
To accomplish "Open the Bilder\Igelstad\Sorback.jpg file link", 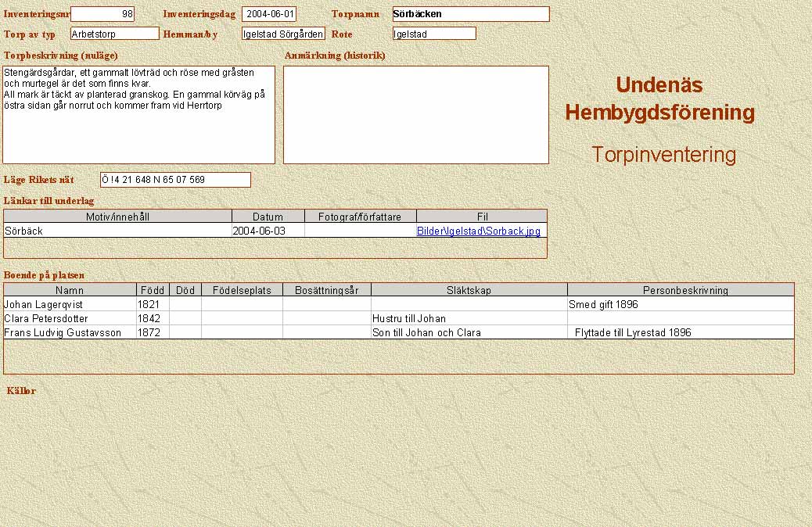I will (478, 231).
